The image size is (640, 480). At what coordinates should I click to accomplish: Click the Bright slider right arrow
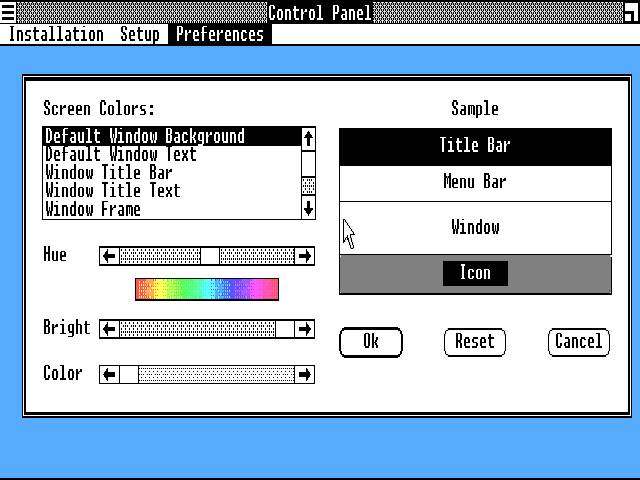[304, 329]
